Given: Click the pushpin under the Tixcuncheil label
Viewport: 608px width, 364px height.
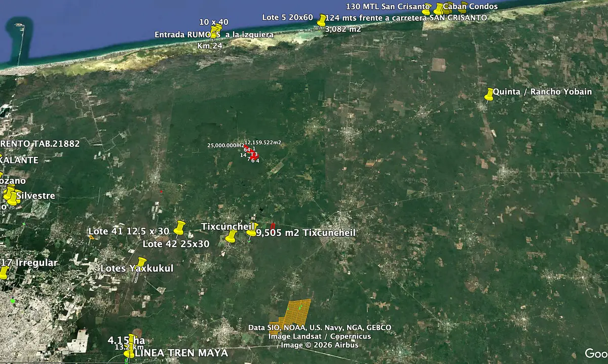Looking at the screenshot, I should point(231,236).
